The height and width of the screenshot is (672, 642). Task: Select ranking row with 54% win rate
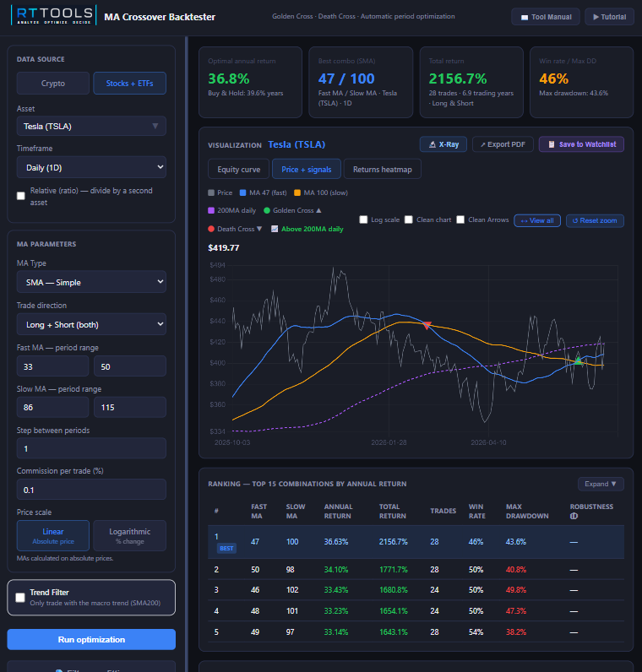pos(416,631)
